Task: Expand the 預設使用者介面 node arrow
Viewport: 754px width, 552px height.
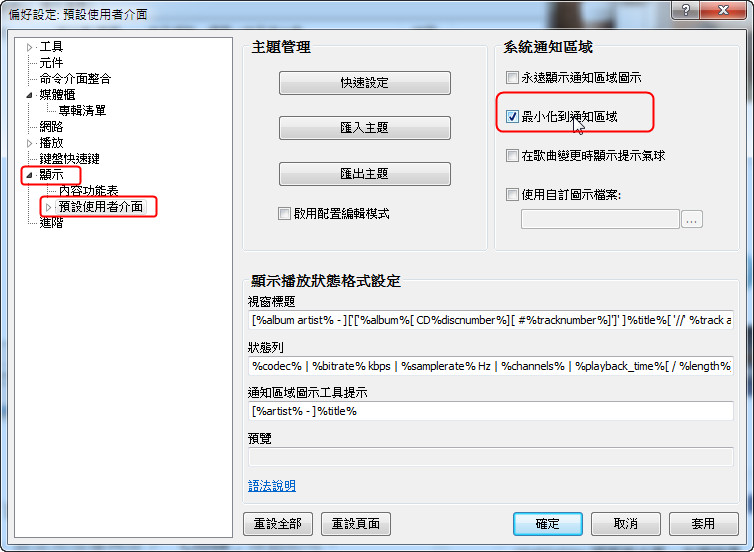Action: click(48, 207)
